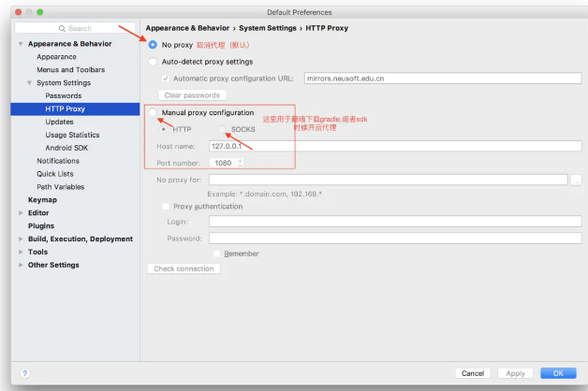This screenshot has height=391, width=588.
Task: Adjust the Port number stepper arrows
Action: click(x=240, y=163)
